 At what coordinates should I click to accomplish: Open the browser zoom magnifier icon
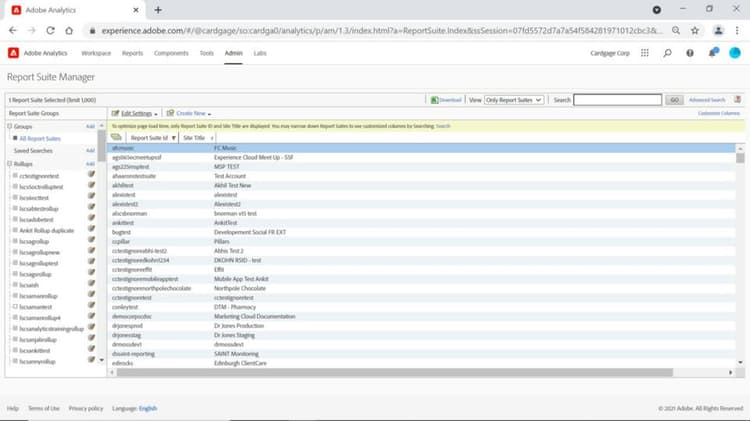click(x=676, y=31)
